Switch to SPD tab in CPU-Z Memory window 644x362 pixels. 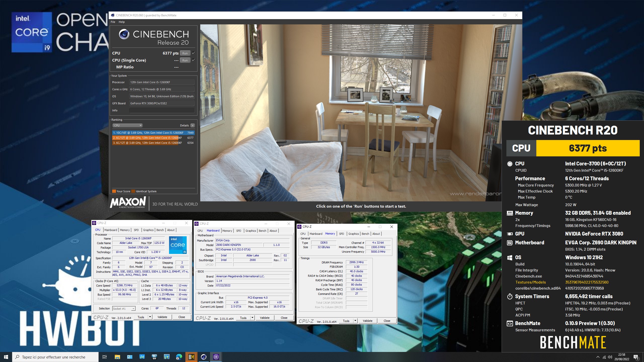coord(341,234)
